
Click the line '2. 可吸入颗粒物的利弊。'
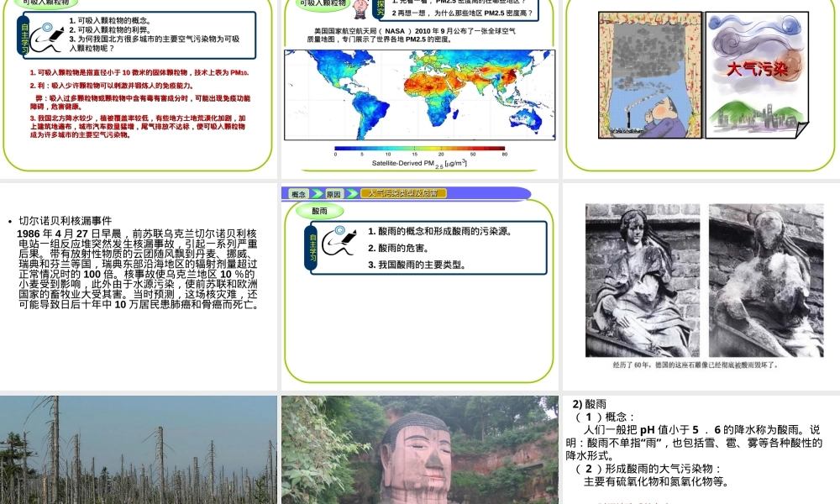click(110, 29)
